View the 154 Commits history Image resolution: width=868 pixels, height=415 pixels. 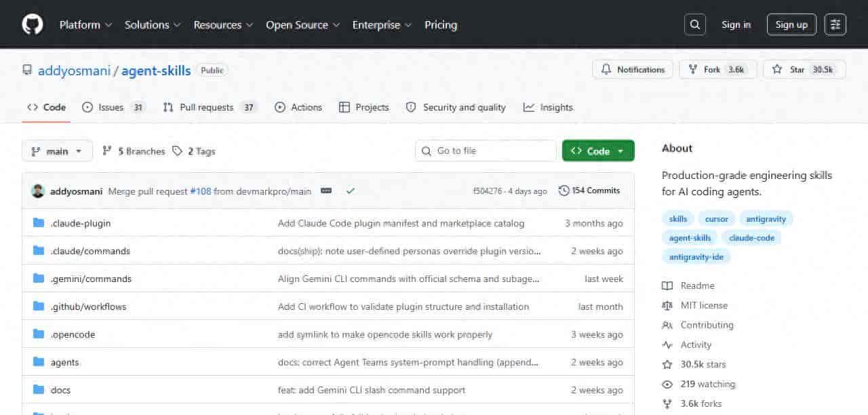coord(589,191)
